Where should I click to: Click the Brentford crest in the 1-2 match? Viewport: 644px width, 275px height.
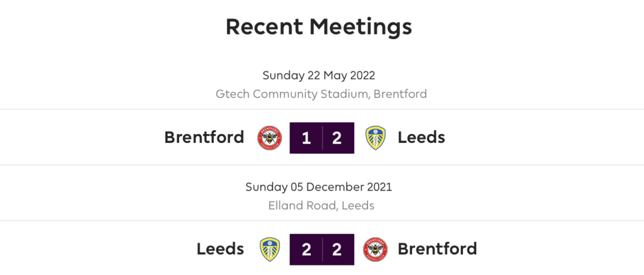pyautogui.click(x=269, y=138)
